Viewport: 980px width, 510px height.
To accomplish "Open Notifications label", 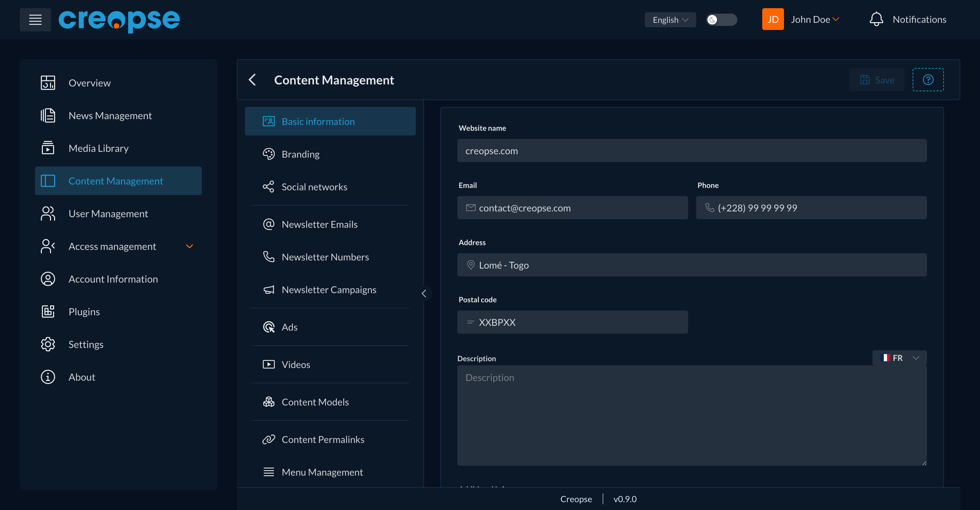I will [x=919, y=19].
